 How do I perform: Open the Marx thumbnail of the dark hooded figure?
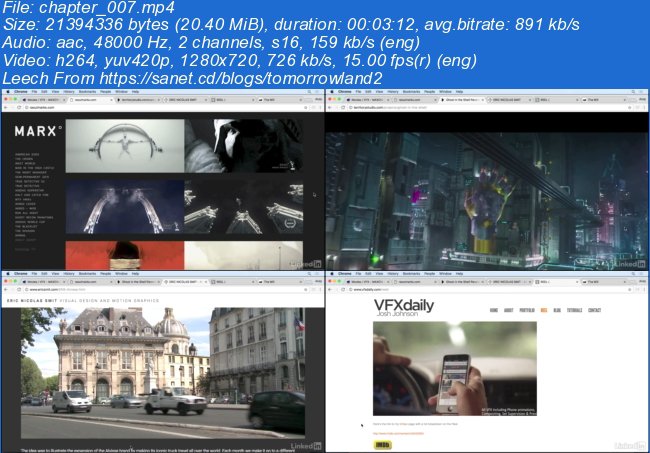coord(244,146)
